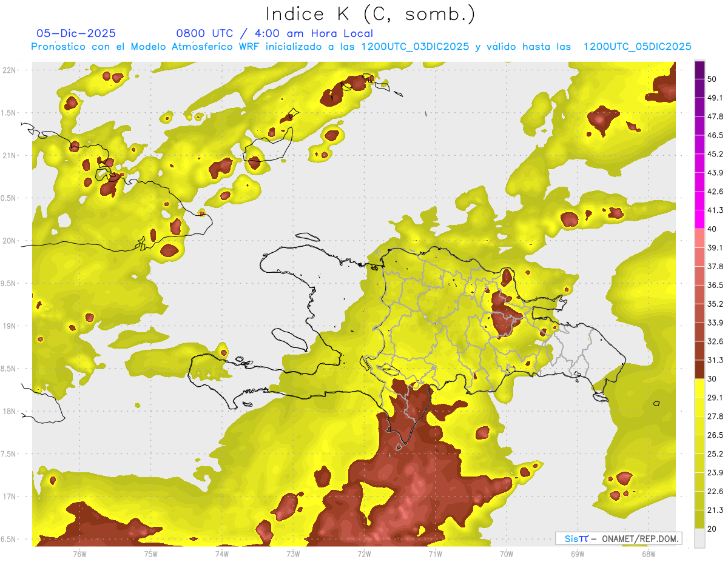Viewport: 728px width, 562px height.
Task: Click the colorbar label "26.5"
Action: tap(715, 435)
